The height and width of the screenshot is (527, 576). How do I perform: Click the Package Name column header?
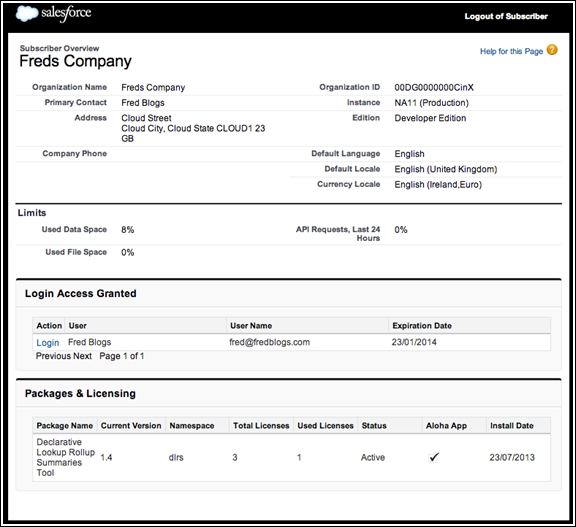click(x=65, y=426)
